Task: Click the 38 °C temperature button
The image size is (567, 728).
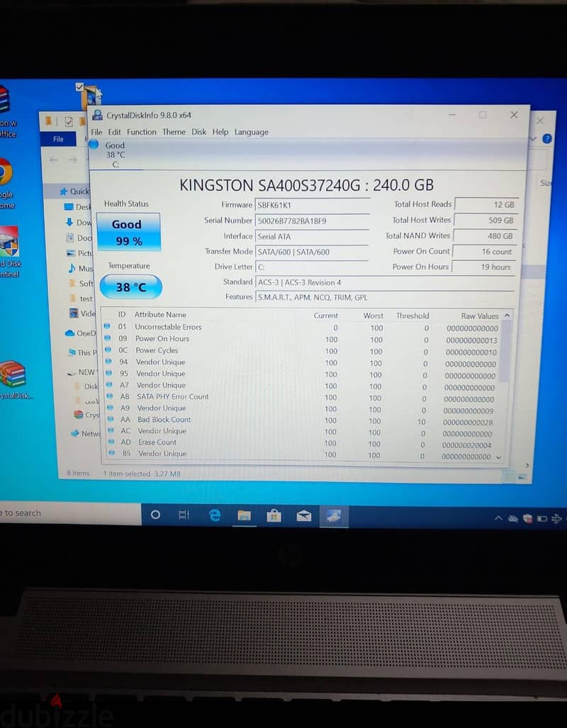Action: 131,287
